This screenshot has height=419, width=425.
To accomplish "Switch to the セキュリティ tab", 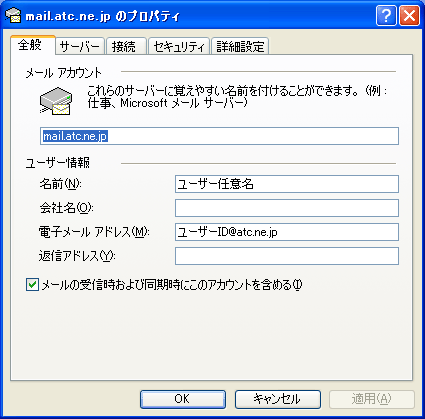I will (179, 46).
